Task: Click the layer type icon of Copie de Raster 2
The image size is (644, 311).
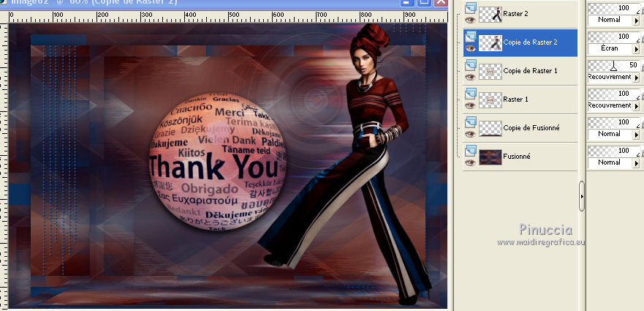Action: [x=471, y=36]
